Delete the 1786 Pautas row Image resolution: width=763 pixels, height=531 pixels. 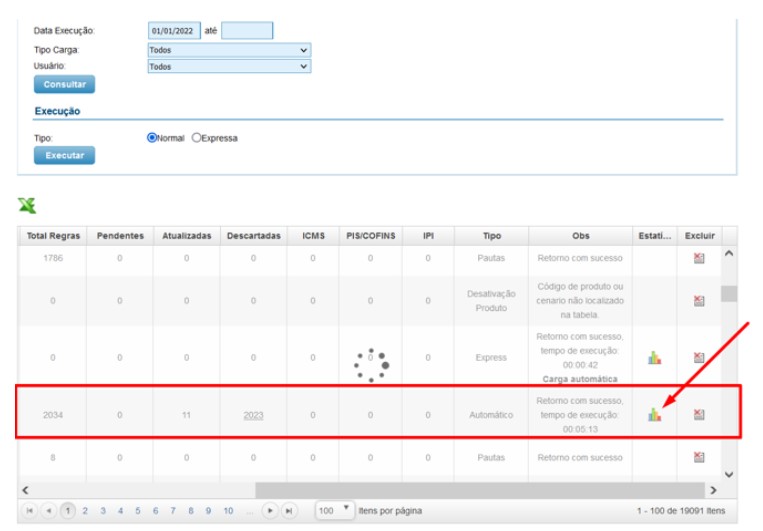pyautogui.click(x=699, y=258)
